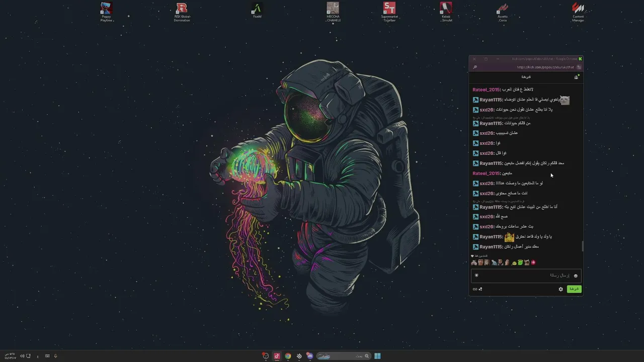Click the microphone icon in system tray

click(55, 356)
